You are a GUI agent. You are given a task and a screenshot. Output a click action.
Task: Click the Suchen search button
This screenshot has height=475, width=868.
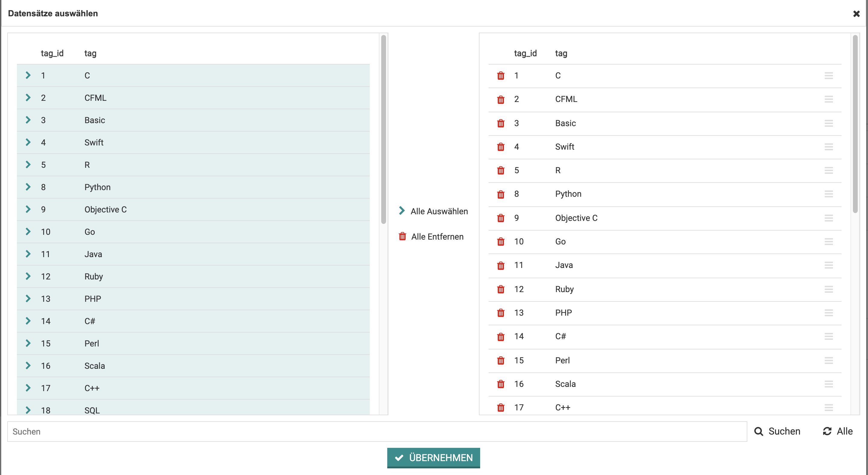click(x=777, y=432)
